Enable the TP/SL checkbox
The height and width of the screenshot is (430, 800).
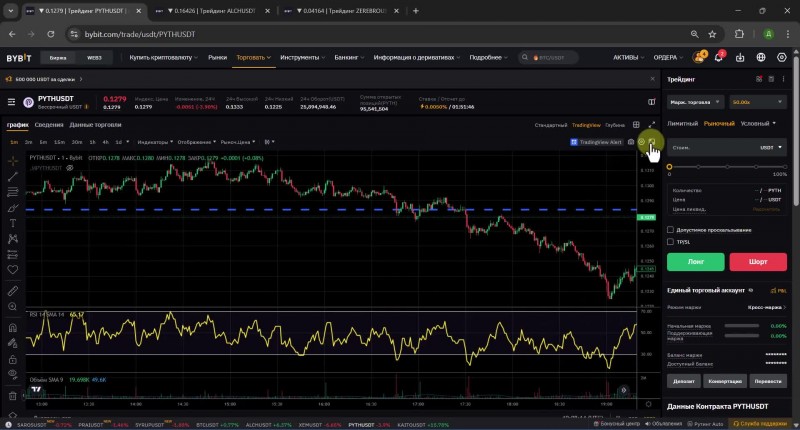point(670,241)
